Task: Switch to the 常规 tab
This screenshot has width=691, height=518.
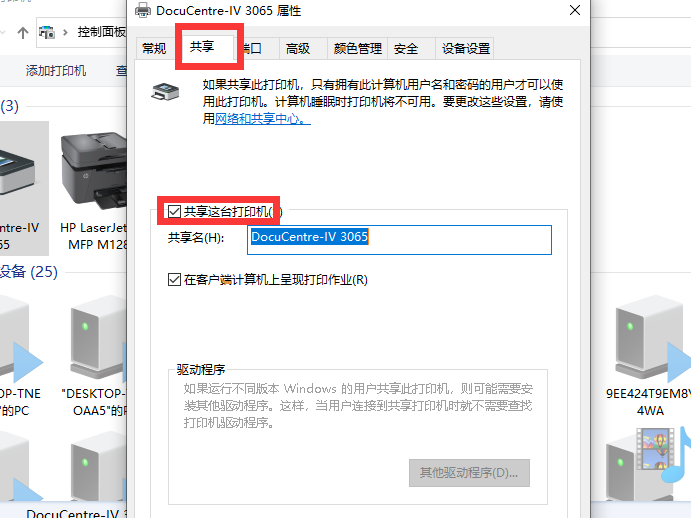Action: pyautogui.click(x=154, y=48)
